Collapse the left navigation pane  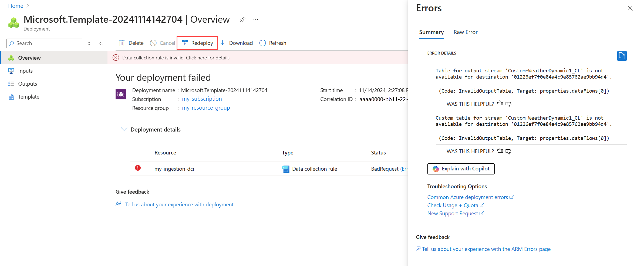101,43
